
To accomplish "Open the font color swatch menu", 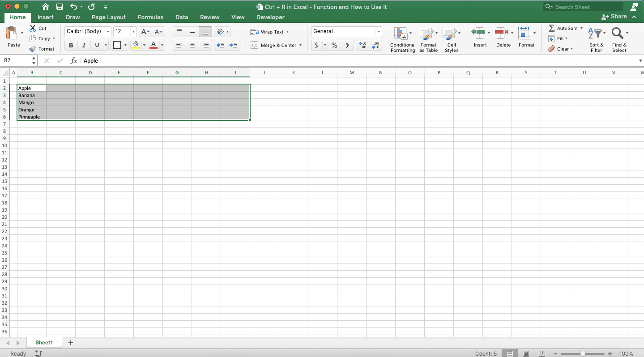I will pyautogui.click(x=161, y=45).
